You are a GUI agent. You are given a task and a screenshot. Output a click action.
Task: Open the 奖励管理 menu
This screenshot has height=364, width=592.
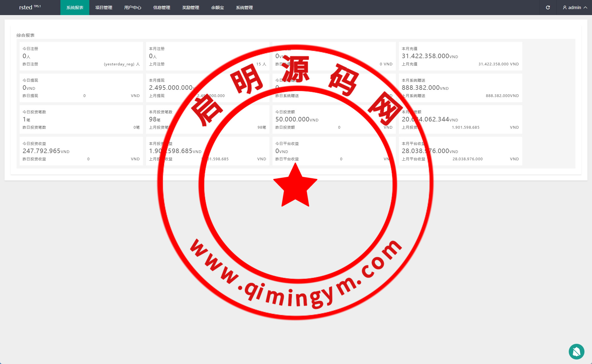tap(191, 8)
